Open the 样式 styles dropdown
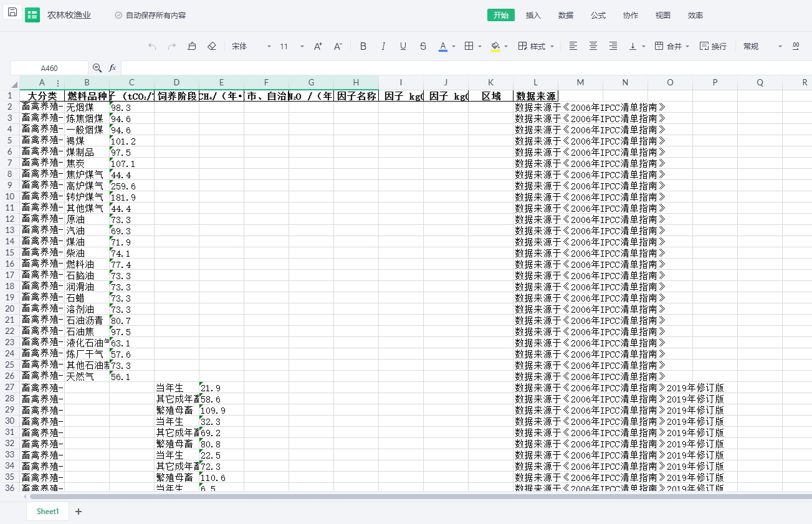Viewport: 812px width, 524px height. (x=536, y=46)
